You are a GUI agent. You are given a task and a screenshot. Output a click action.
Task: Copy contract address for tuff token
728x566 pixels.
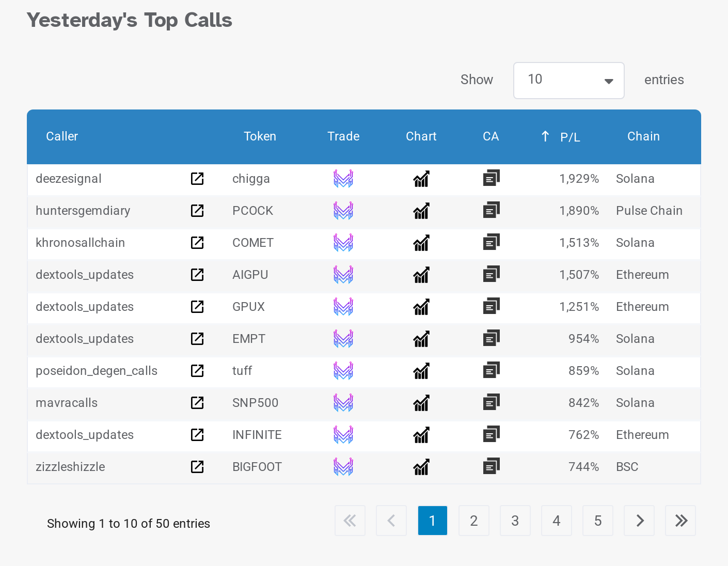(491, 370)
